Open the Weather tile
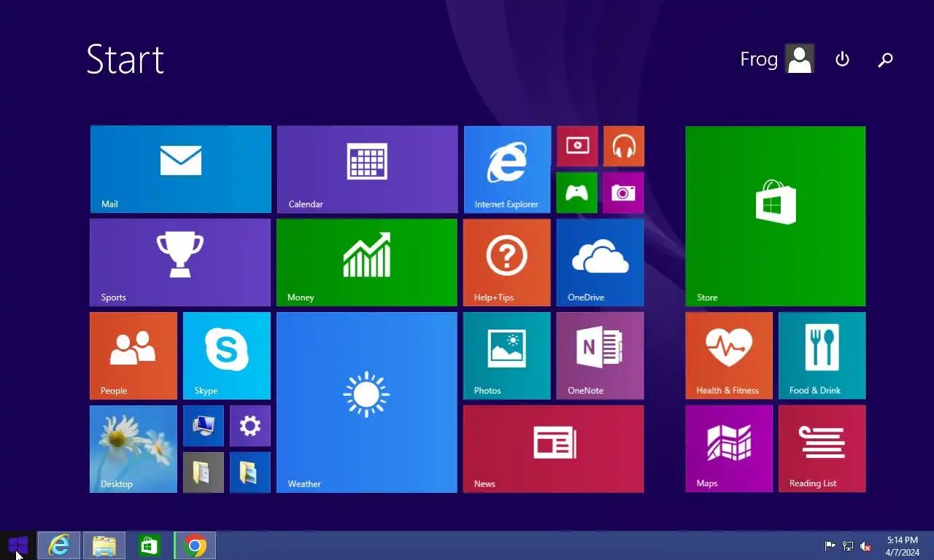 [x=367, y=402]
